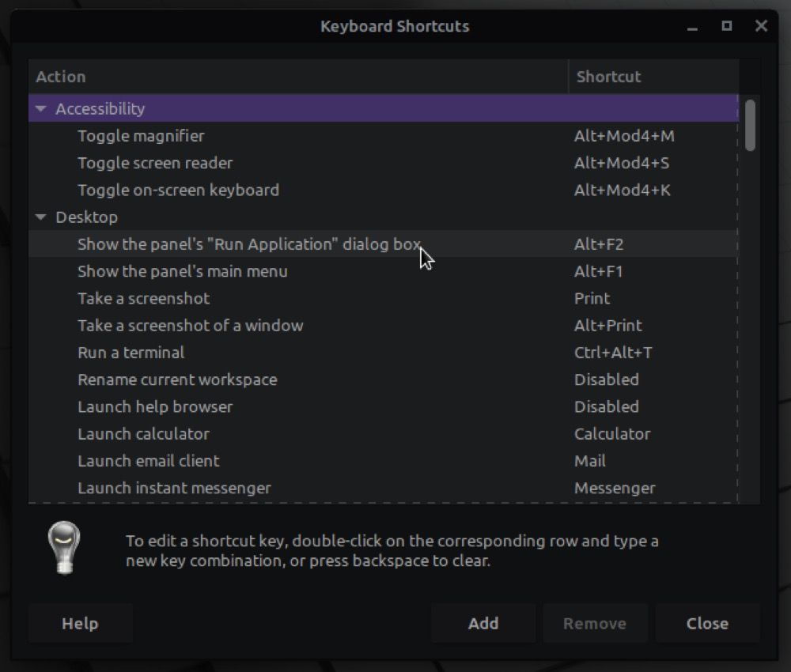Click the vertical scrollbar thumb
The width and height of the screenshot is (791, 672).
[750, 125]
